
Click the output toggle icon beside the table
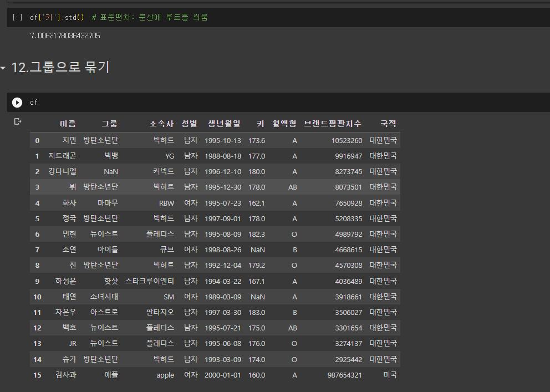18,121
